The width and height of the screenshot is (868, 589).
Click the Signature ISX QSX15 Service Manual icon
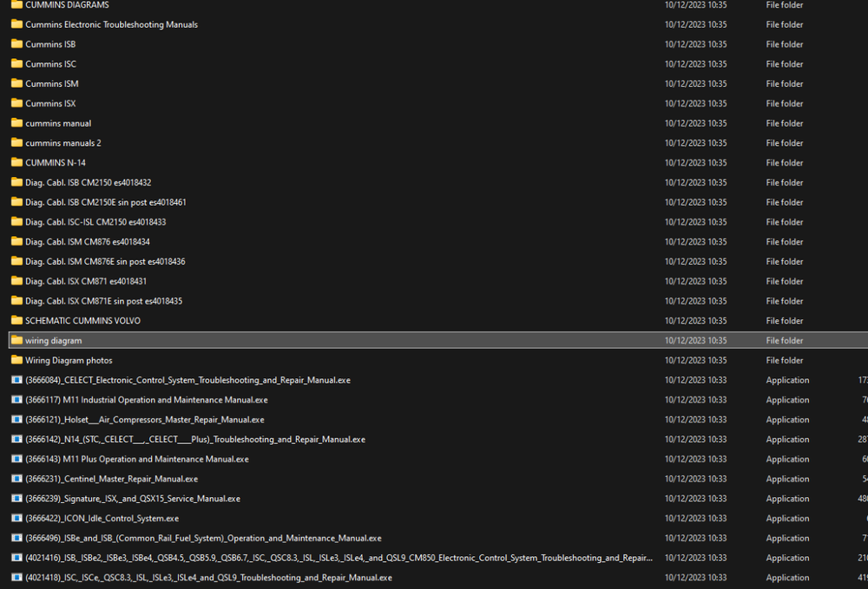point(16,499)
